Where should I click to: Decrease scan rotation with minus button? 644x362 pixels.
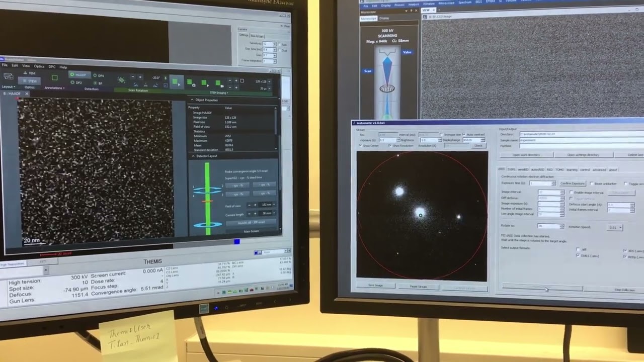click(x=133, y=77)
